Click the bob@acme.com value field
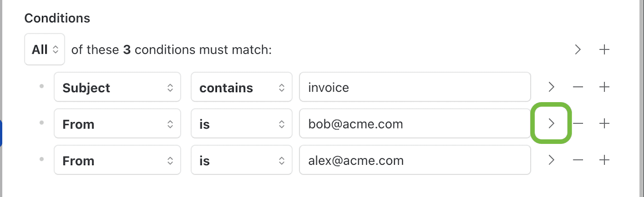Screen dimensions: 644x197 414,123
